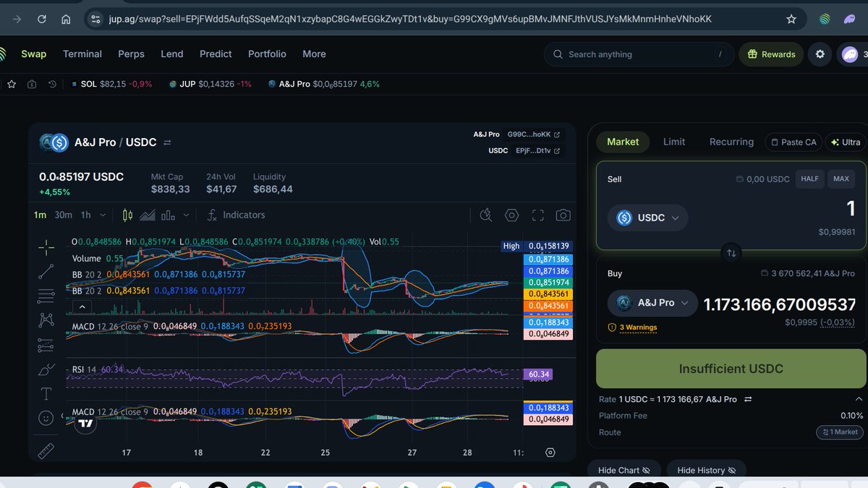
Task: Enter chart fullscreen mode
Action: (x=537, y=215)
